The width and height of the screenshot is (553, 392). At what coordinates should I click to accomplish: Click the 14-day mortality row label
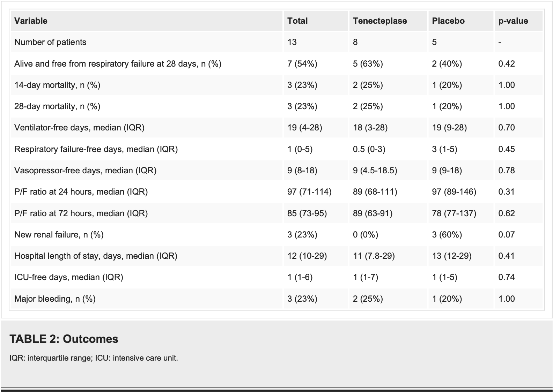click(x=57, y=85)
